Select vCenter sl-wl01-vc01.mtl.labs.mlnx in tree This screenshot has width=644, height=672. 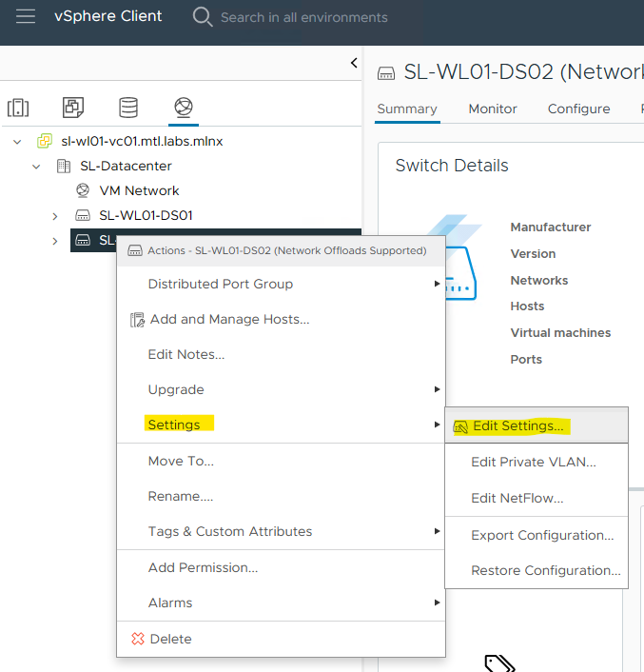tap(142, 141)
